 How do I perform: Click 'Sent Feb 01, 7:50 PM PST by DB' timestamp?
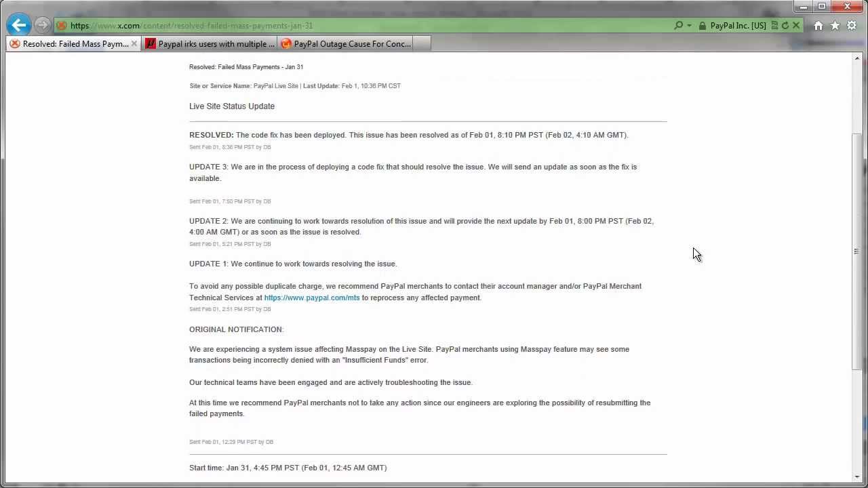[x=230, y=201]
